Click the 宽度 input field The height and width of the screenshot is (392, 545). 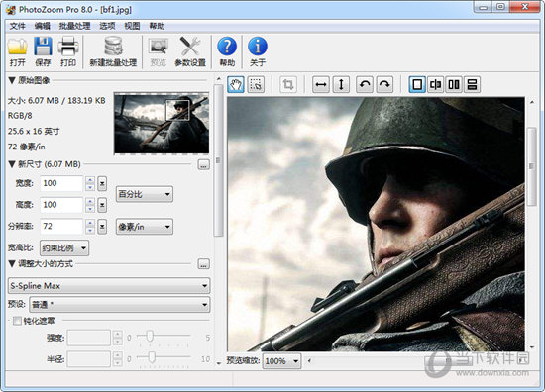pyautogui.click(x=61, y=183)
